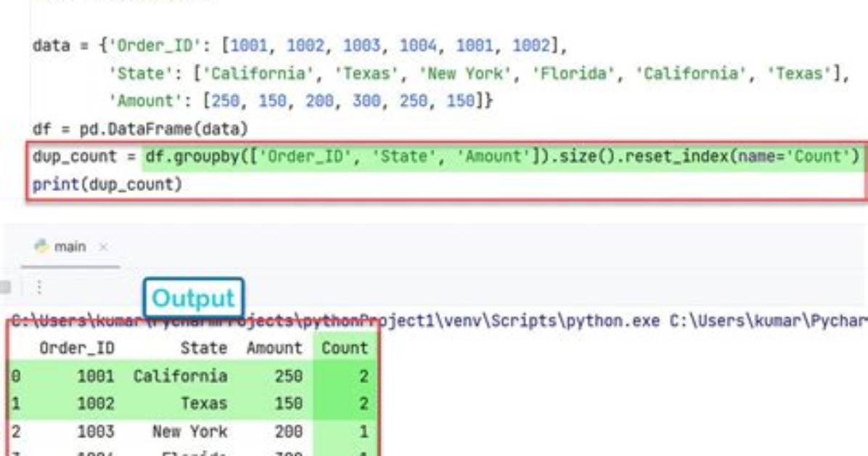The image size is (868, 456).
Task: Click the print(dup_count) statement
Action: coord(107,184)
